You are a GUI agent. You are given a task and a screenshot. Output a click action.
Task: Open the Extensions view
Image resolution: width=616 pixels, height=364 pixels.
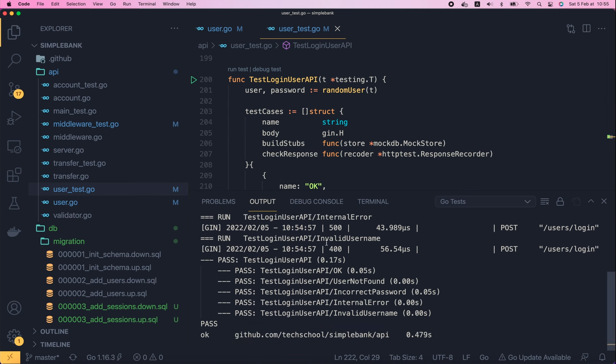(14, 175)
